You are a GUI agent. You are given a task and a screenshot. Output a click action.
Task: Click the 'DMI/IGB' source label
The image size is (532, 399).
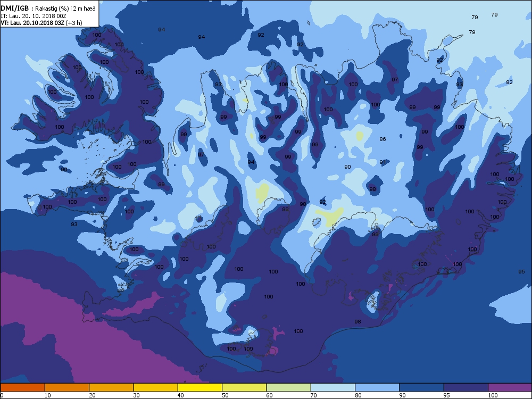point(15,9)
